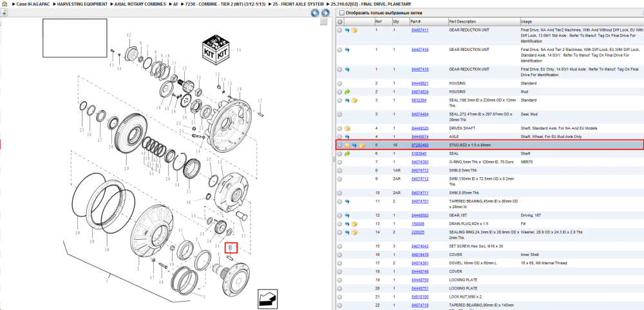Screen dimensions: 644x310
Task: Open HARVESTING EQUIPMENT breadcrumb
Action: (x=82, y=4)
